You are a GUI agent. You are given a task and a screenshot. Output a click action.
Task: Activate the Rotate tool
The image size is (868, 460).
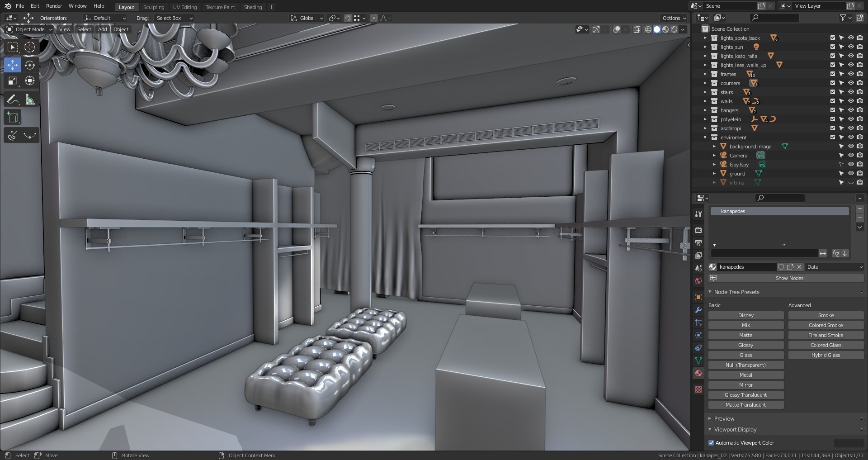pyautogui.click(x=30, y=65)
